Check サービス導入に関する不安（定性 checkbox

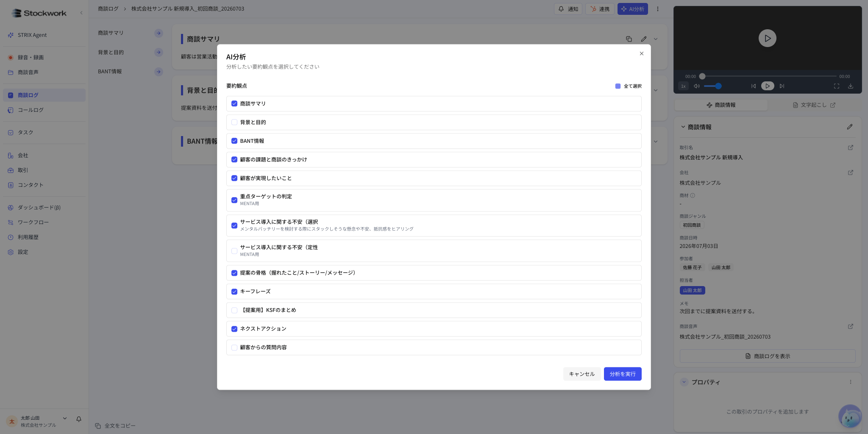click(x=234, y=251)
